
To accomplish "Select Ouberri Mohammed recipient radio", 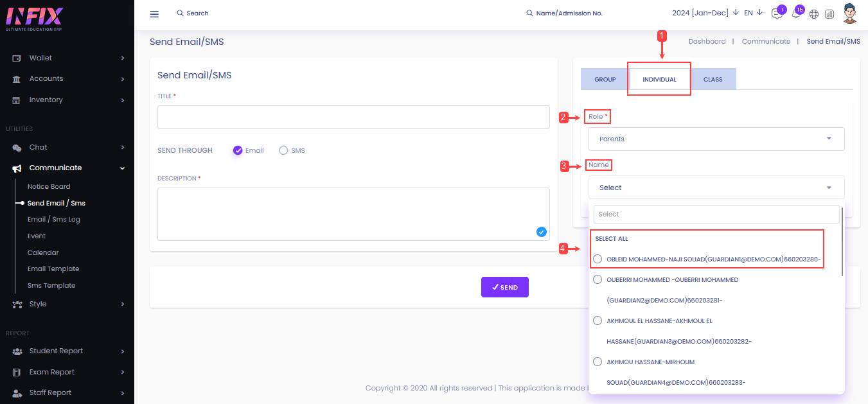I will tap(598, 280).
